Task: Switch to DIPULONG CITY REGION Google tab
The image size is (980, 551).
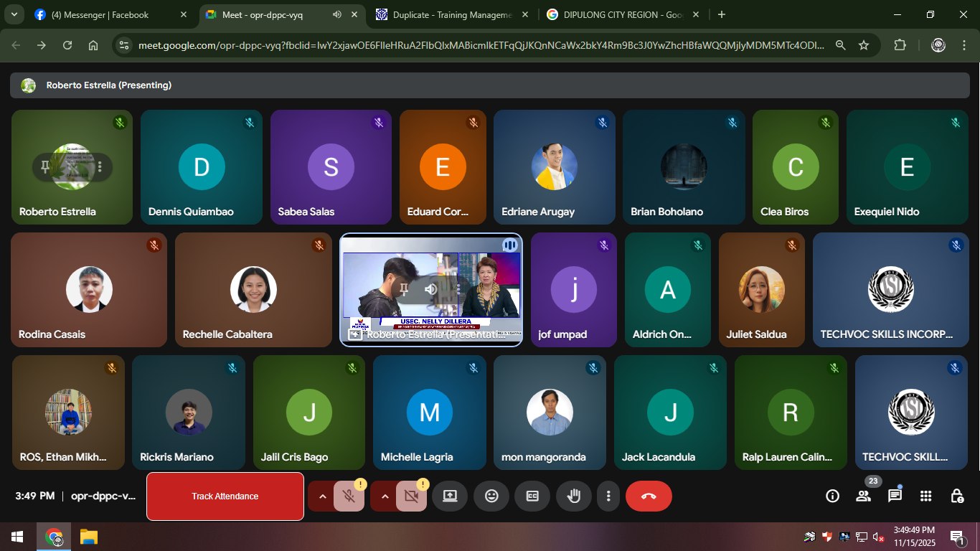Action: coord(623,14)
